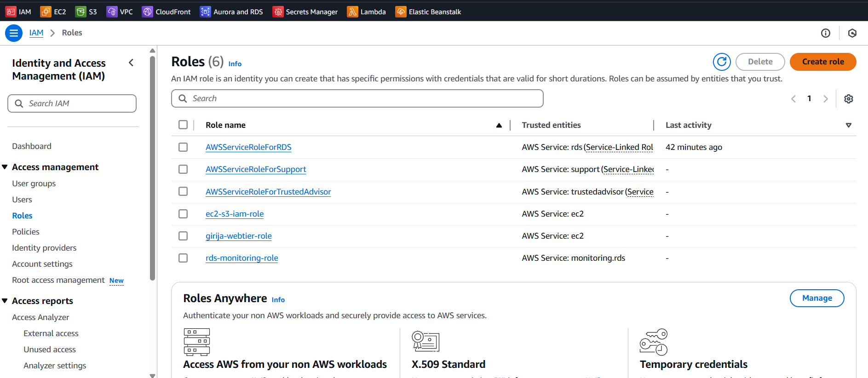Go to previous page of roles
Screen dimensions: 868x378
(x=793, y=98)
